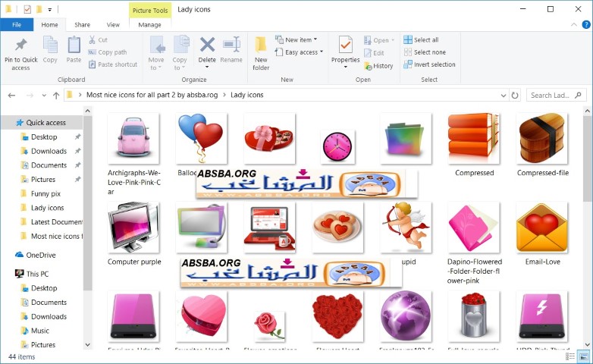
Task: Click the Copy ribbon button
Action: tap(50, 50)
